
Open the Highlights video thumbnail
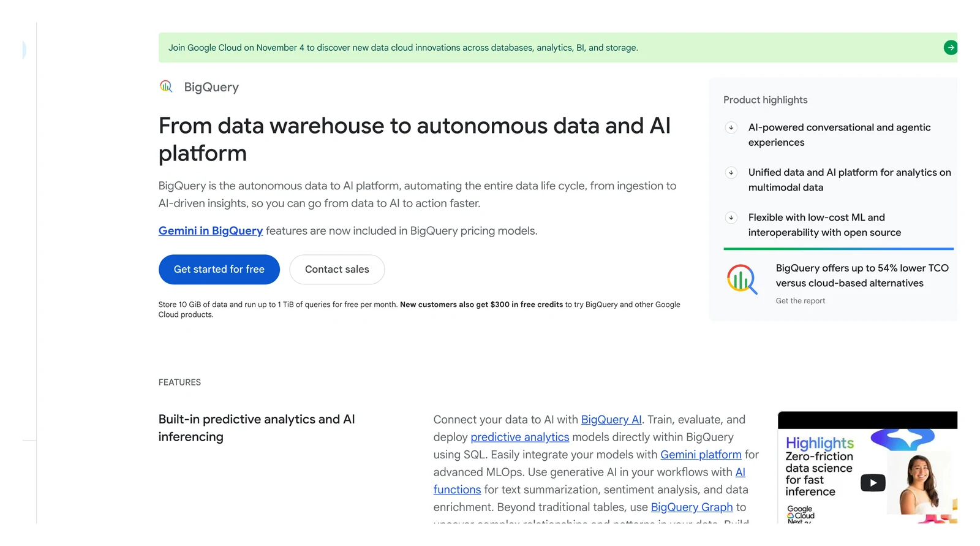pos(867,468)
